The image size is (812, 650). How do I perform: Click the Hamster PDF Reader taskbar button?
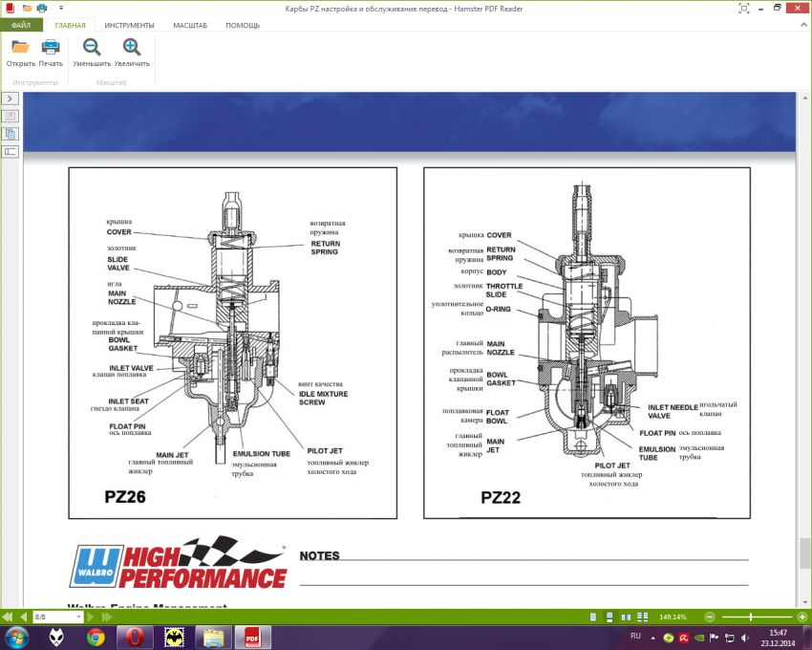point(252,637)
